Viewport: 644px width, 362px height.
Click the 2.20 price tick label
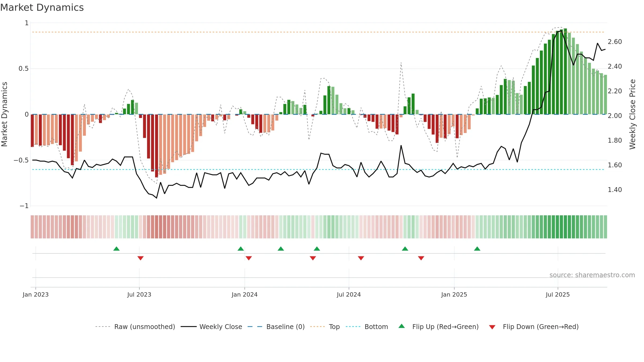(x=615, y=91)
